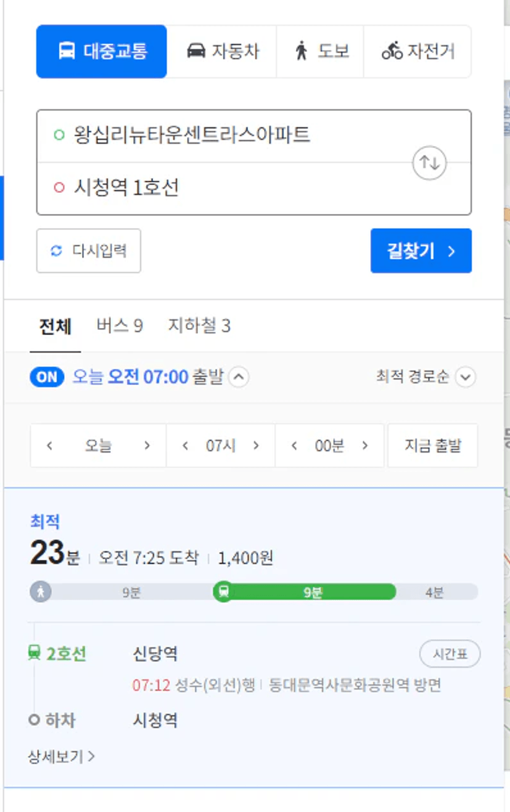Choose the 도보 walking icon mode

(x=301, y=51)
